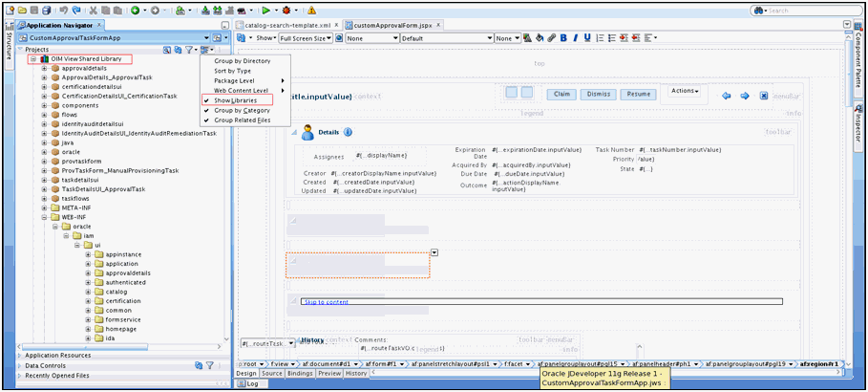This screenshot has height=392, width=868.
Task: Click the bulleted list icon
Action: [x=612, y=37]
